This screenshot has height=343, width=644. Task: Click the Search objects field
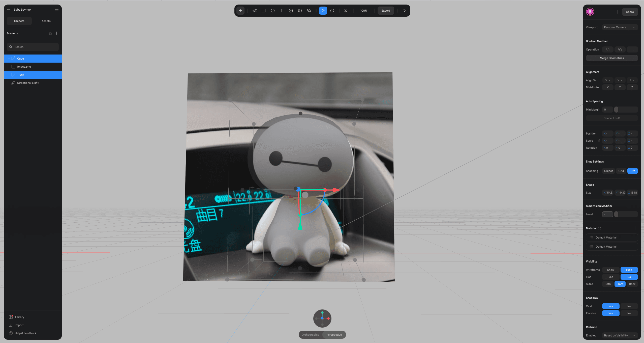coord(33,47)
